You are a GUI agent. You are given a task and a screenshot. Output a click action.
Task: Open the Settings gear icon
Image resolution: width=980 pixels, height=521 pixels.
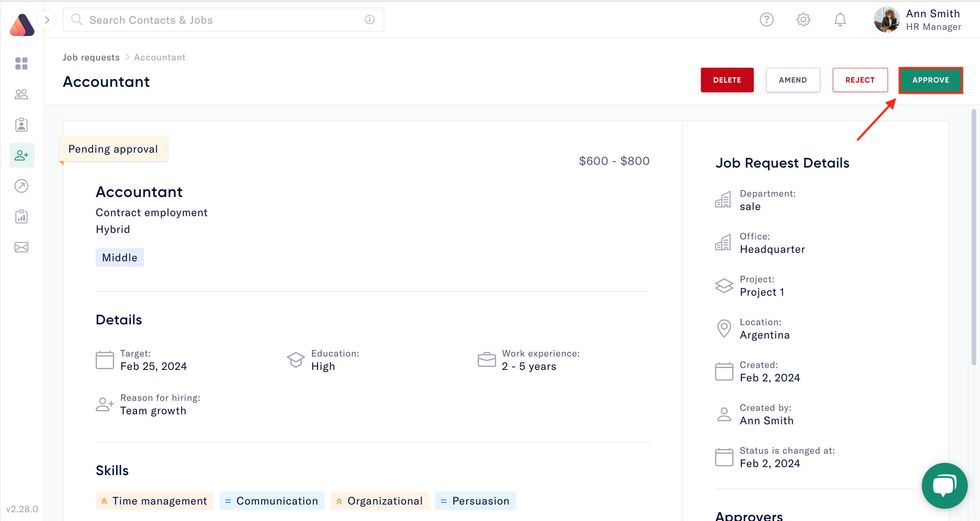tap(804, 20)
